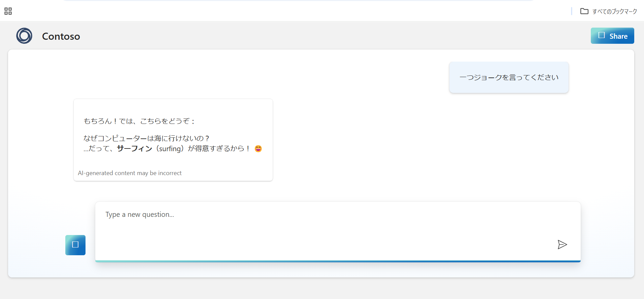Viewport: 644px width, 299px height.
Task: Click the smiling emoji in the answer
Action: click(x=258, y=148)
